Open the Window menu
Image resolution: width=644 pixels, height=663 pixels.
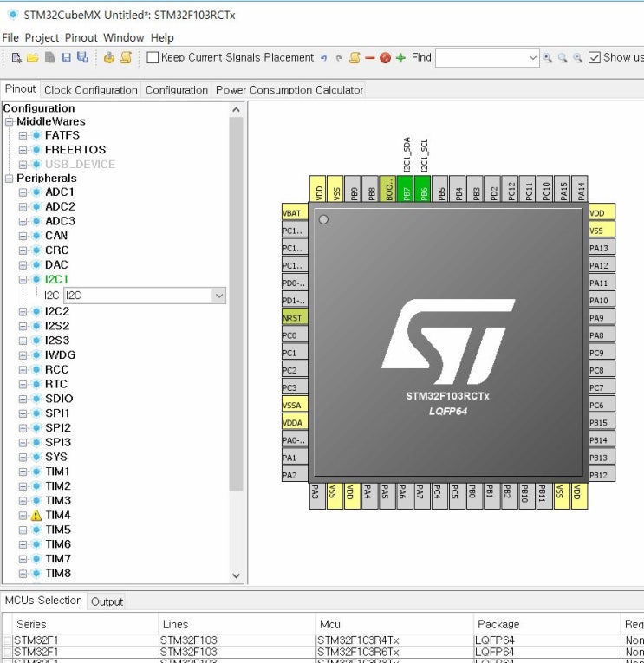coord(123,37)
